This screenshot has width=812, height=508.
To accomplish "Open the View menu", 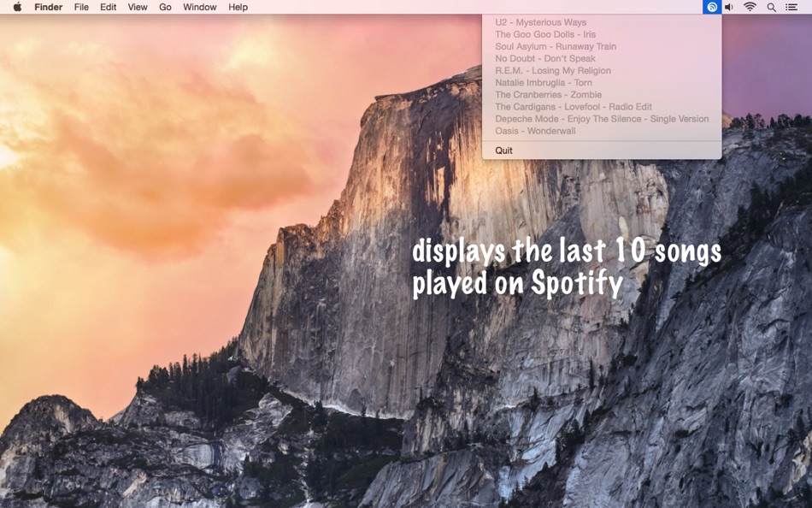I will 138,7.
